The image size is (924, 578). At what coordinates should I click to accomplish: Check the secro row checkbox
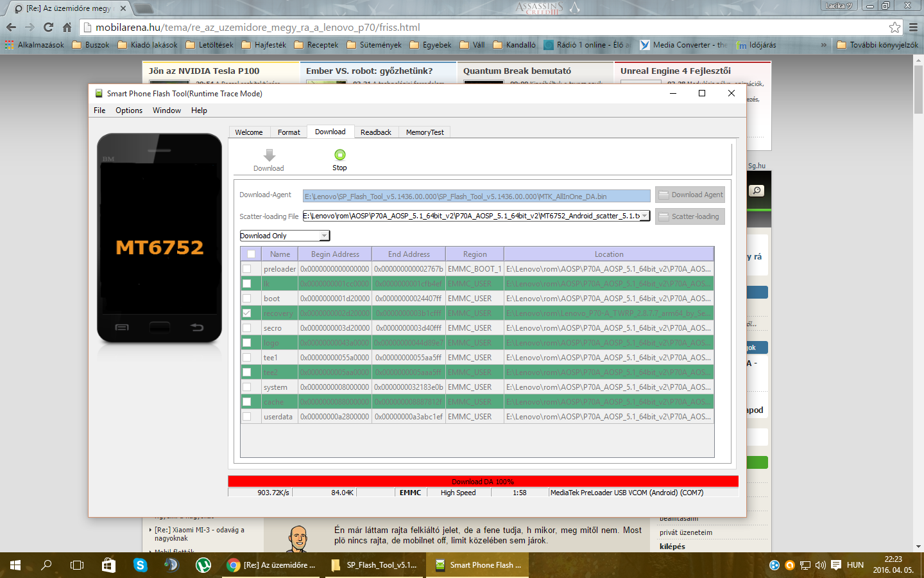coord(246,328)
